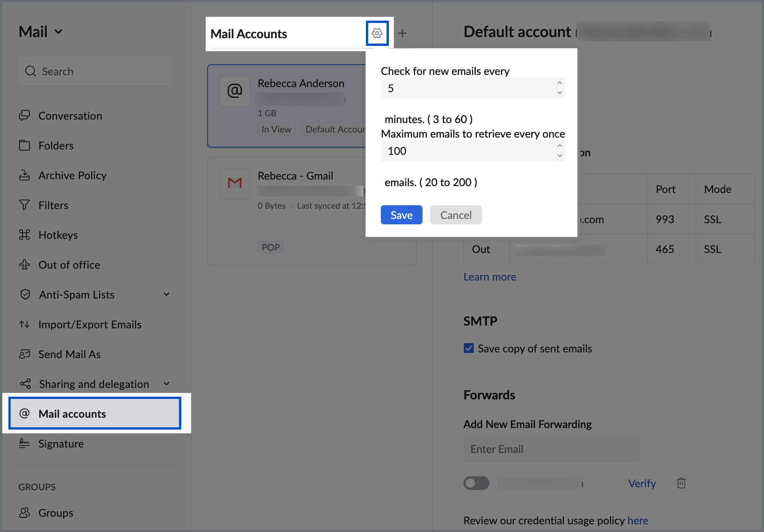
Task: Click the Hotkeys command icon
Action: 24,235
